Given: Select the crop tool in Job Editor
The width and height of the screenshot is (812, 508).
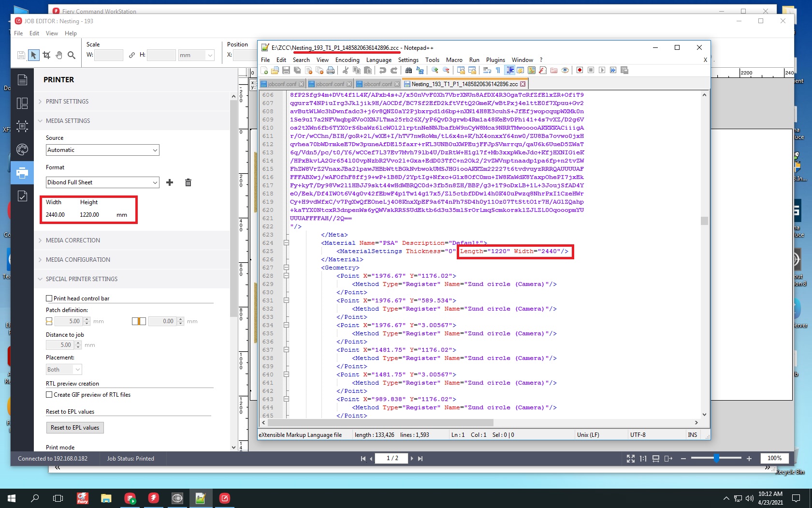Looking at the screenshot, I should (x=46, y=55).
